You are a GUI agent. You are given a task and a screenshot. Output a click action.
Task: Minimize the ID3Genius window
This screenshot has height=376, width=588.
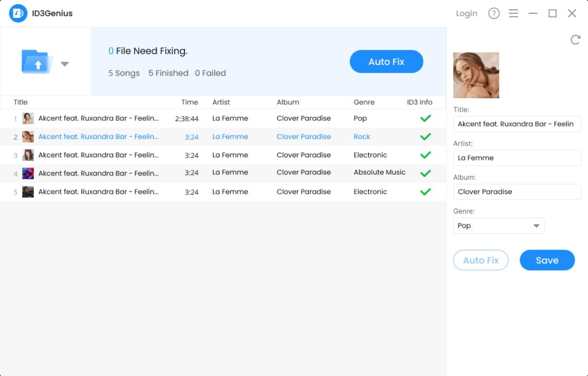[x=533, y=13]
